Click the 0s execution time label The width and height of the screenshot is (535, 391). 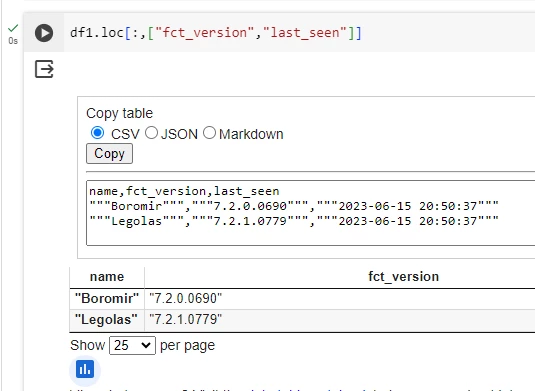click(x=13, y=41)
